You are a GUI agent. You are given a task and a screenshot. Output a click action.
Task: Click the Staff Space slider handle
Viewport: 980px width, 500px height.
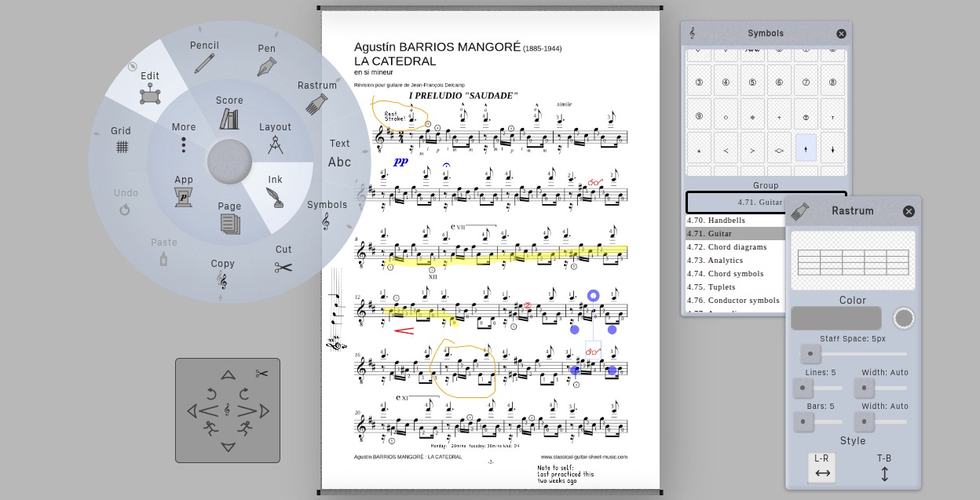tap(811, 354)
